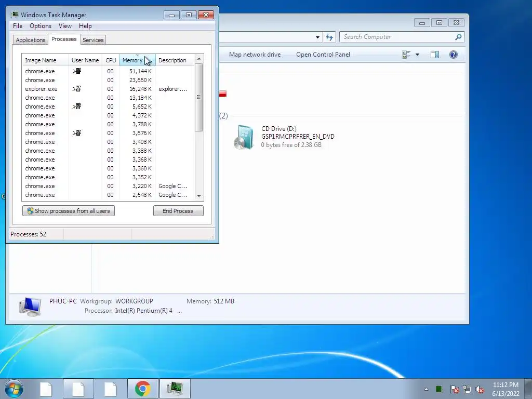Viewport: 532px width, 399px height.
Task: Sort by the CPU column header
Action: pos(111,60)
